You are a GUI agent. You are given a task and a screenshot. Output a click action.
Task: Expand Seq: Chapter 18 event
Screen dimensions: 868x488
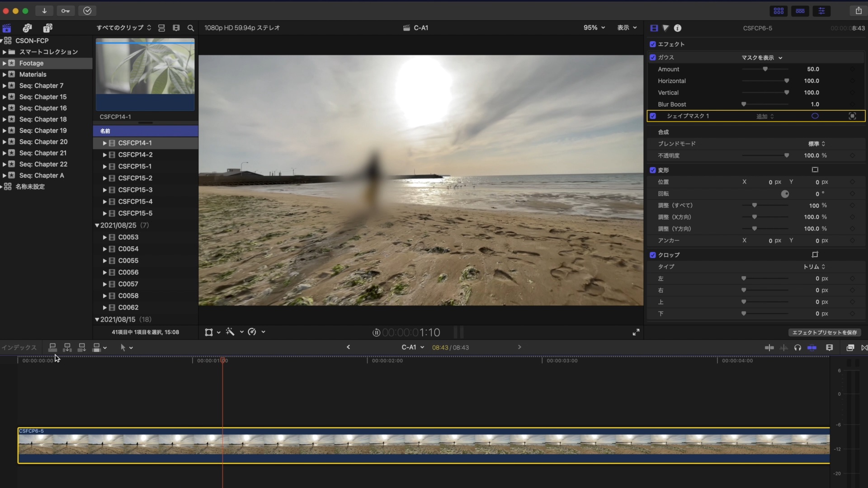(x=5, y=119)
